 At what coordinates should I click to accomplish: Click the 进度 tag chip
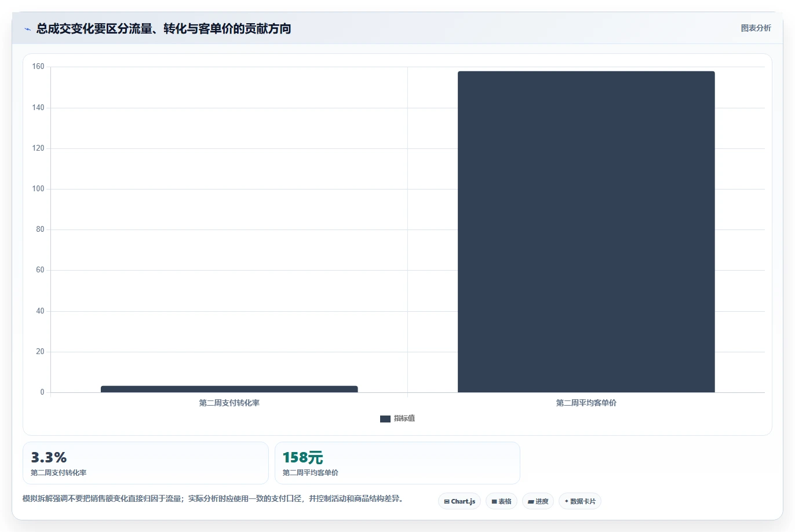[x=538, y=501]
